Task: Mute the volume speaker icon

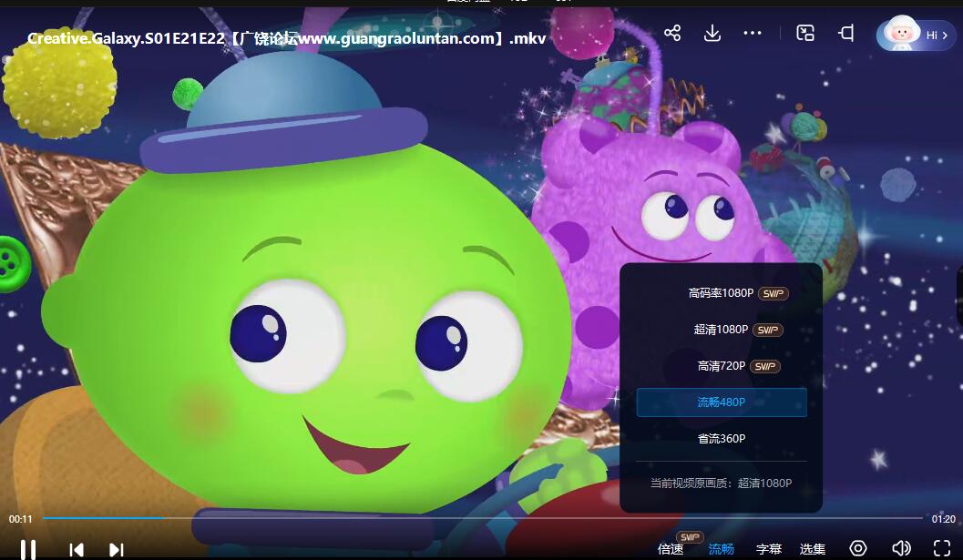Action: click(x=901, y=548)
